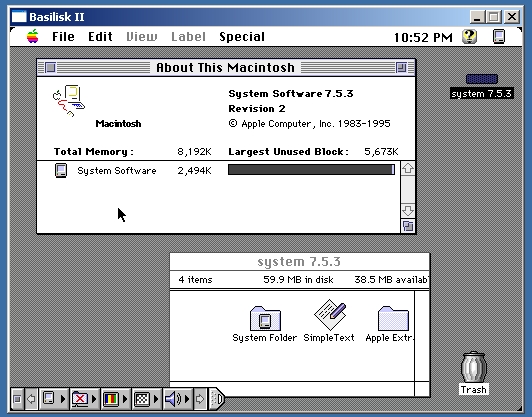Click the Apple Computer copyright line
Screen dimensions: 532x417
(x=309, y=124)
